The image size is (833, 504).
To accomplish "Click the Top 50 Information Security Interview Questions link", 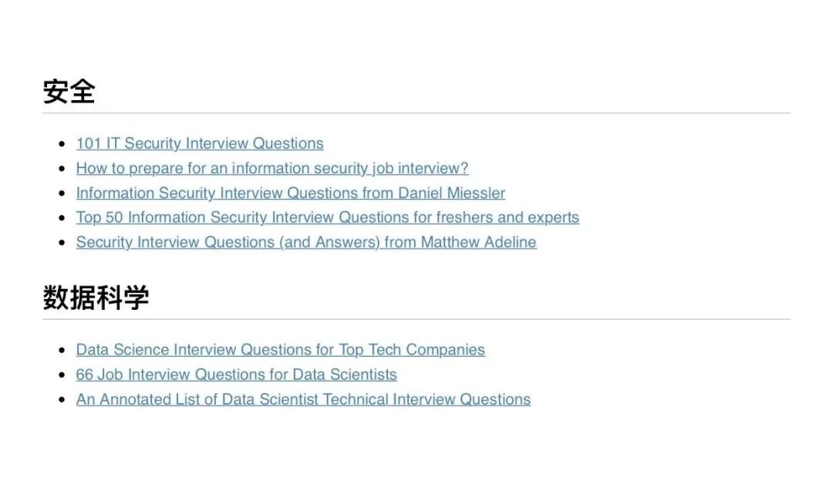I will tap(327, 217).
